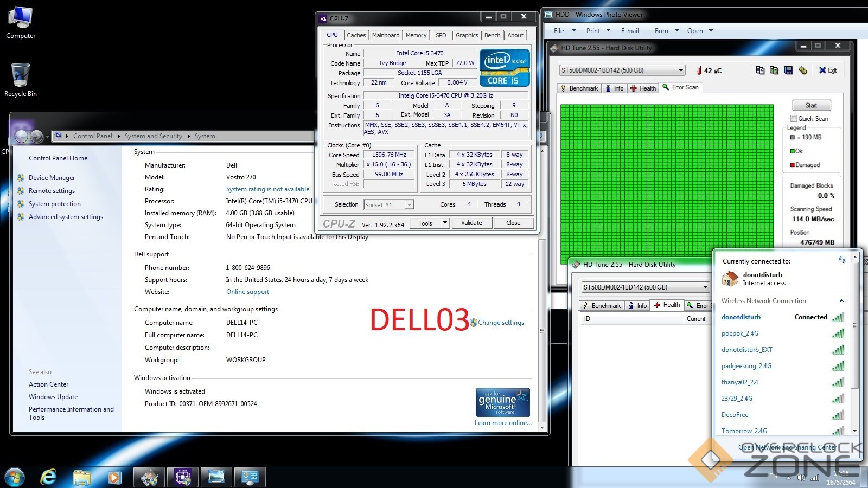Expand the ST500DM002 drive dropdown in Error Scan window
The height and width of the screenshot is (488, 868).
[681, 70]
